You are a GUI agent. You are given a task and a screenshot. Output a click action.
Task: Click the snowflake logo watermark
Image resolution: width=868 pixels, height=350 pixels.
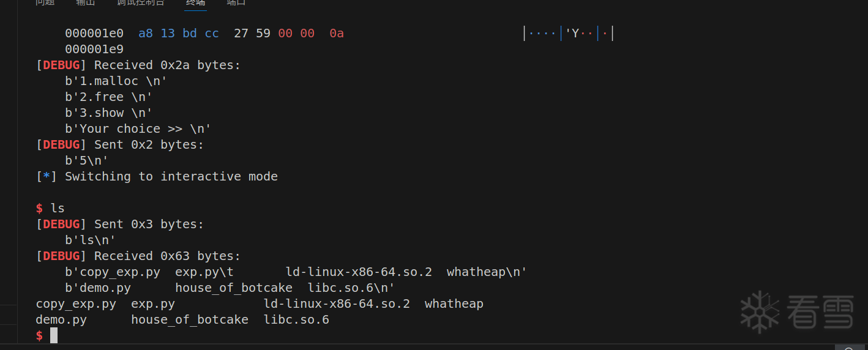pos(759,311)
